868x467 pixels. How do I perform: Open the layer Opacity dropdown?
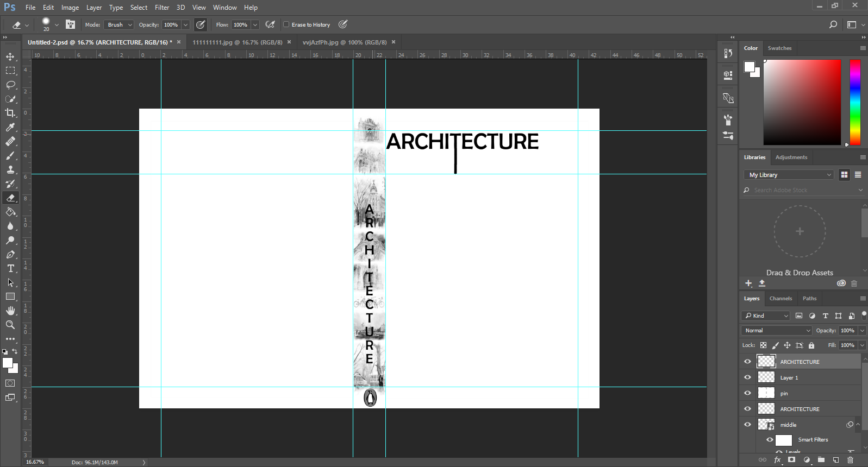861,330
